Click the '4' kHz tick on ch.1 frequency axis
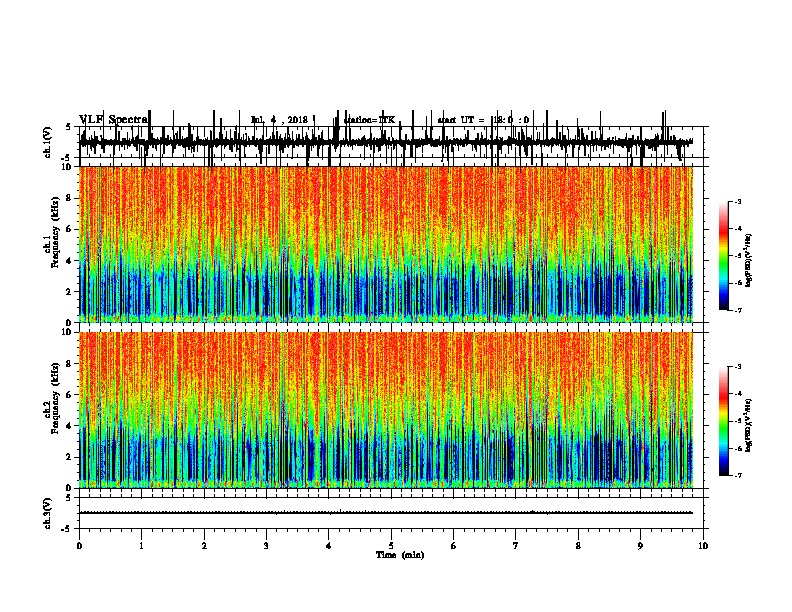792x612 pixels. (x=70, y=261)
